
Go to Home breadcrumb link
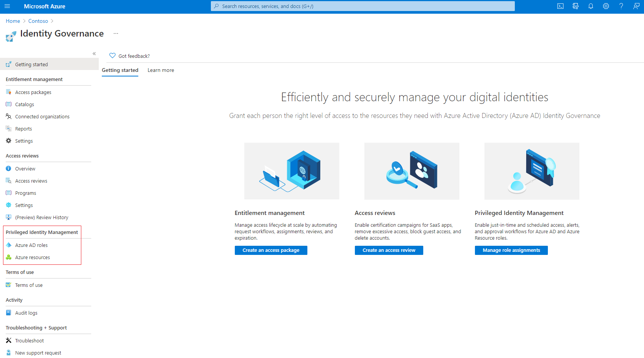click(13, 21)
